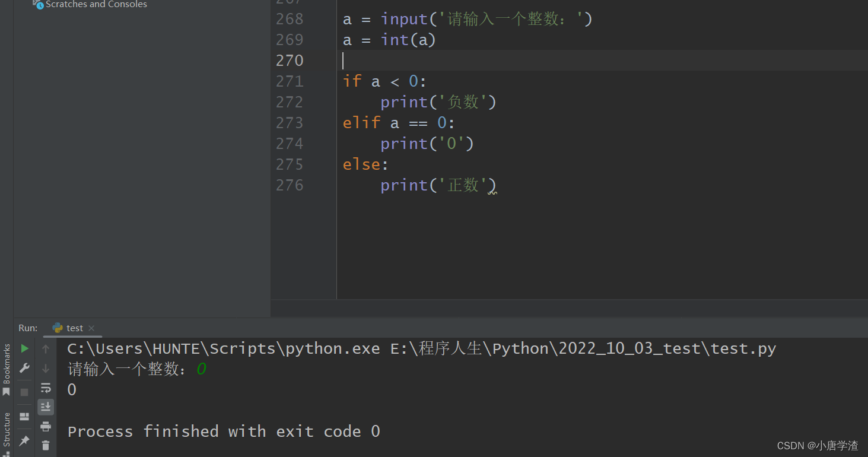868x457 pixels.
Task: Click 'if a < 0:' statement
Action: [384, 81]
